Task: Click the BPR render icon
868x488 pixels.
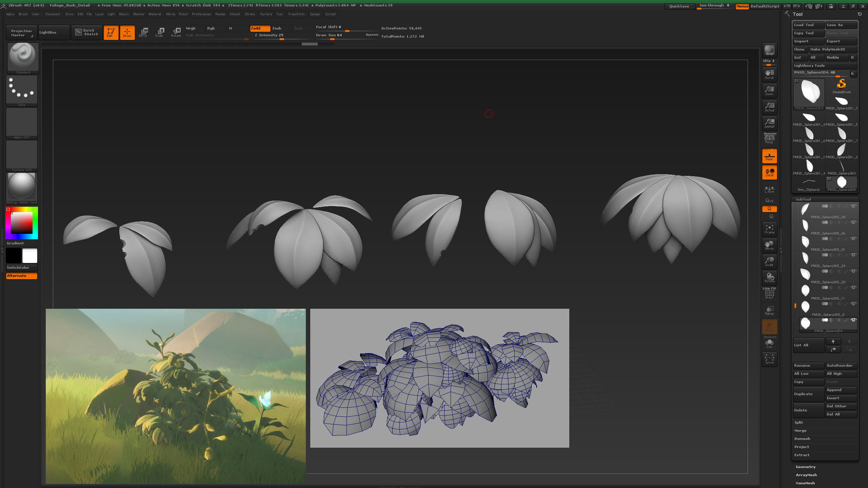Action: (x=769, y=50)
